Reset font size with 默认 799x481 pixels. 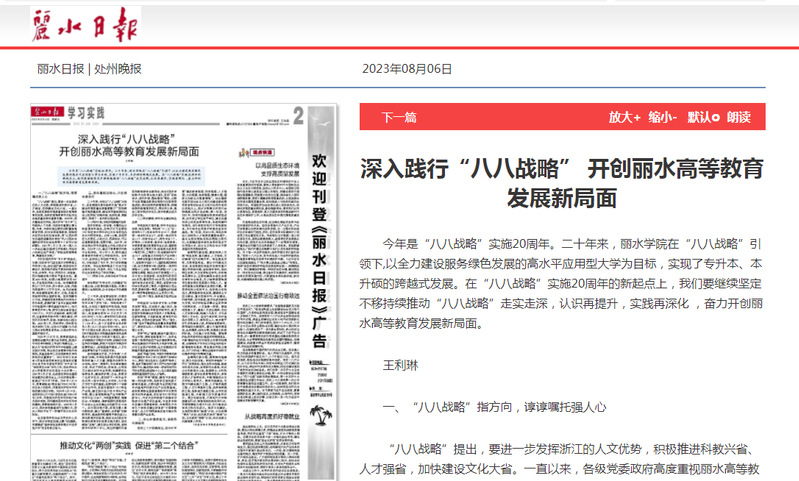(x=702, y=117)
